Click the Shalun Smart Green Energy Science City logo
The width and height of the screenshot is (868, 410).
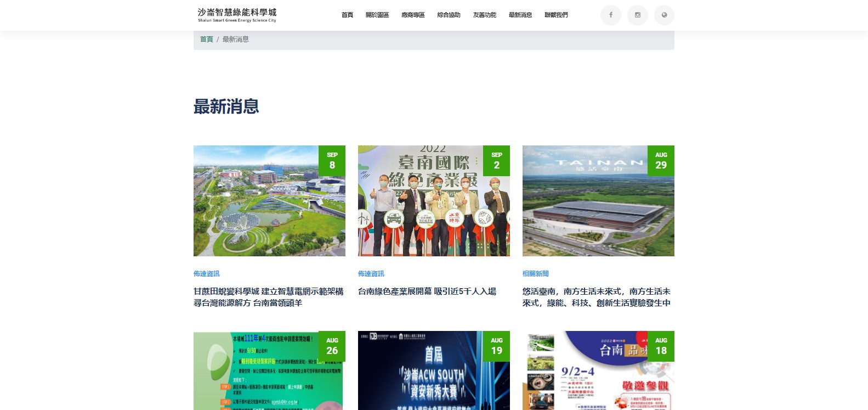[x=237, y=15]
